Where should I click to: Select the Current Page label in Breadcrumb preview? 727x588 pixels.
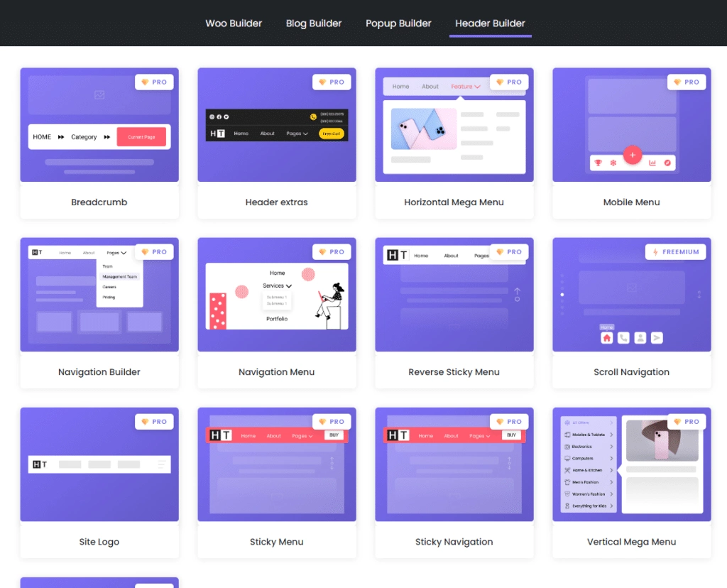[141, 136]
